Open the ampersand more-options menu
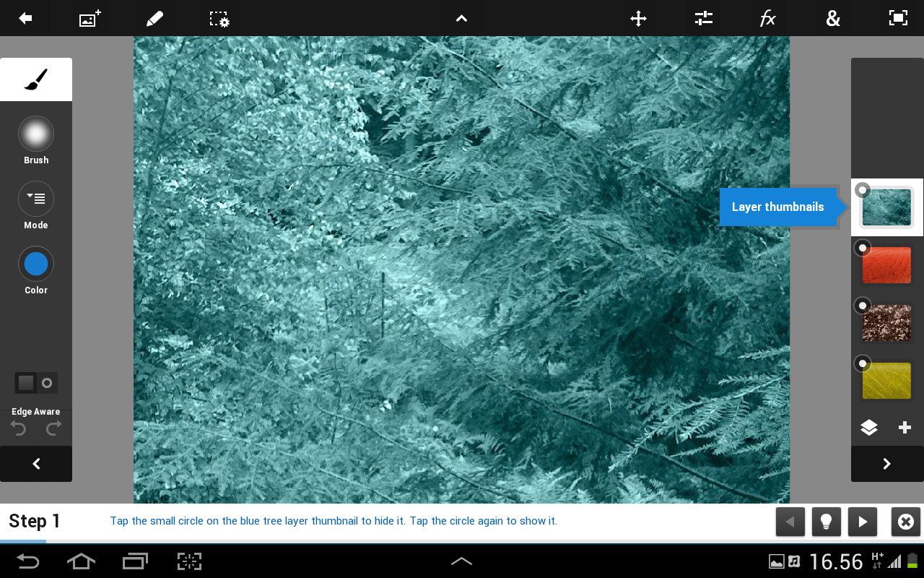 (833, 18)
